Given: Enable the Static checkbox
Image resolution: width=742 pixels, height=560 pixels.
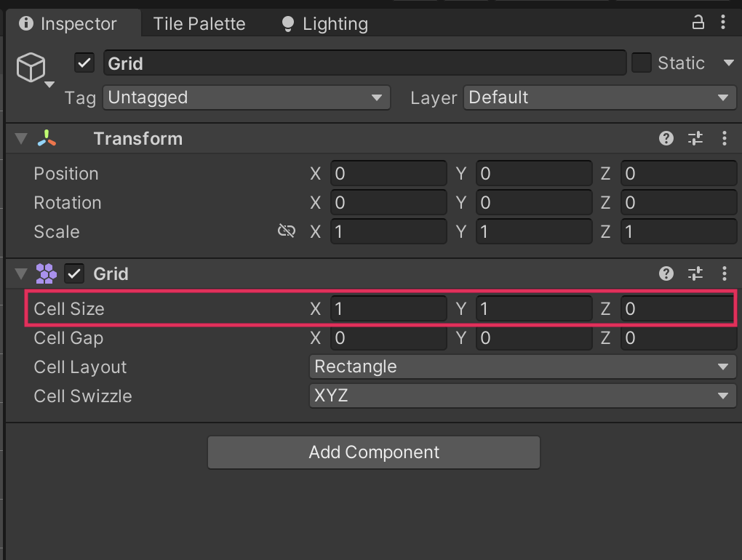Looking at the screenshot, I should [x=641, y=63].
